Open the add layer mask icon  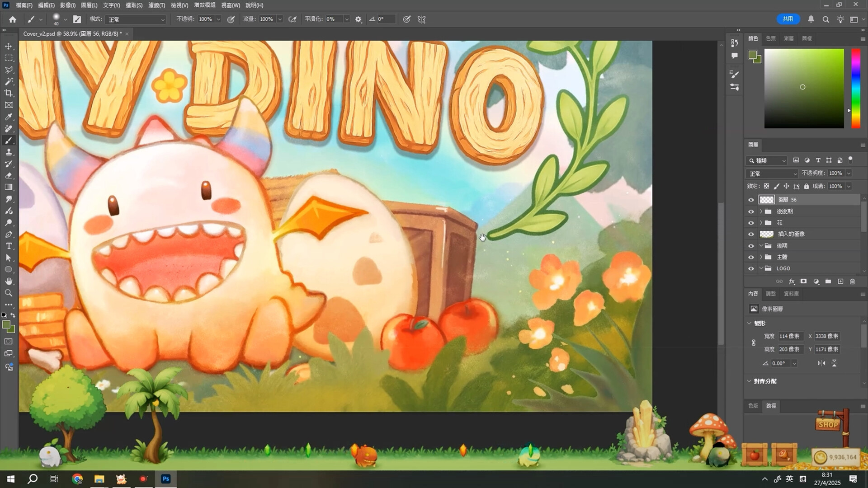(x=804, y=281)
